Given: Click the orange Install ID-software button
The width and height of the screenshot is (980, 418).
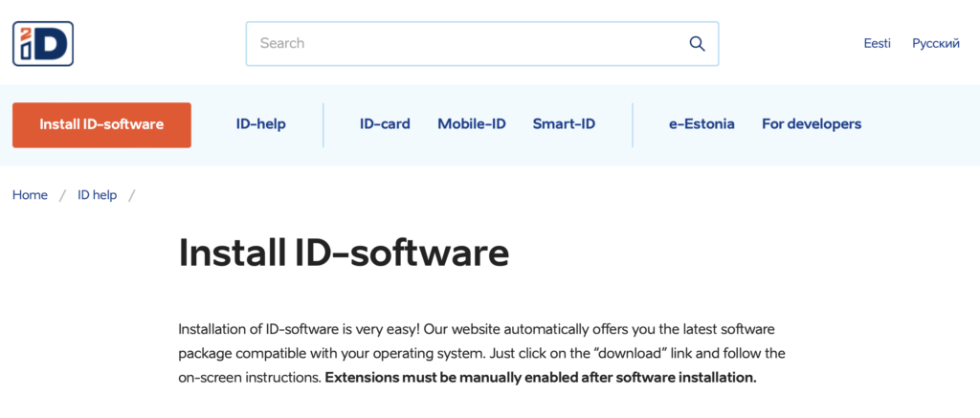Looking at the screenshot, I should click(x=101, y=125).
